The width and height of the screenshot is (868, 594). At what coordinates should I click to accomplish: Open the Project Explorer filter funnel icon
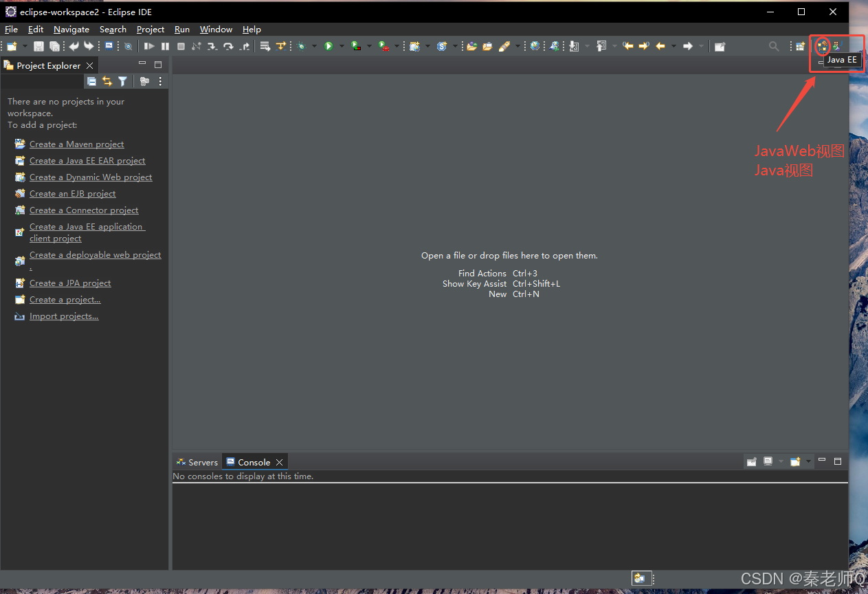coord(122,81)
